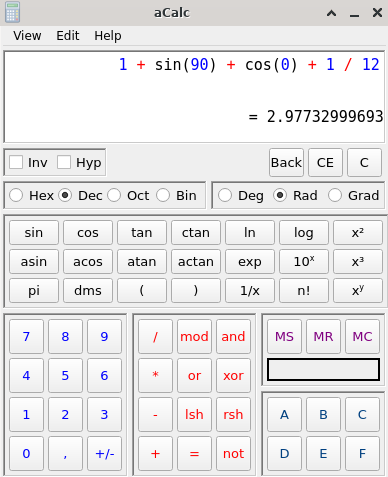Image resolution: width=388 pixels, height=477 pixels.
Task: Click the dms button
Action: tap(88, 291)
